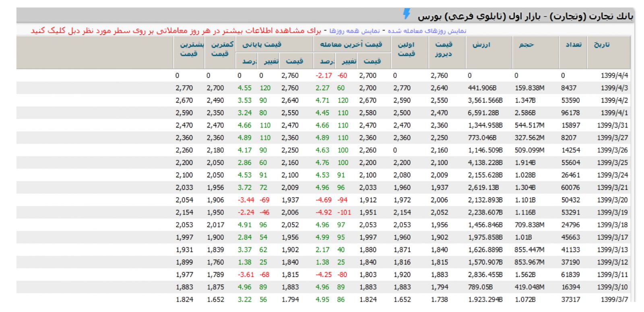Select the row dated 1399/4/2
Screen dimensions: 644x312
tap(323, 100)
